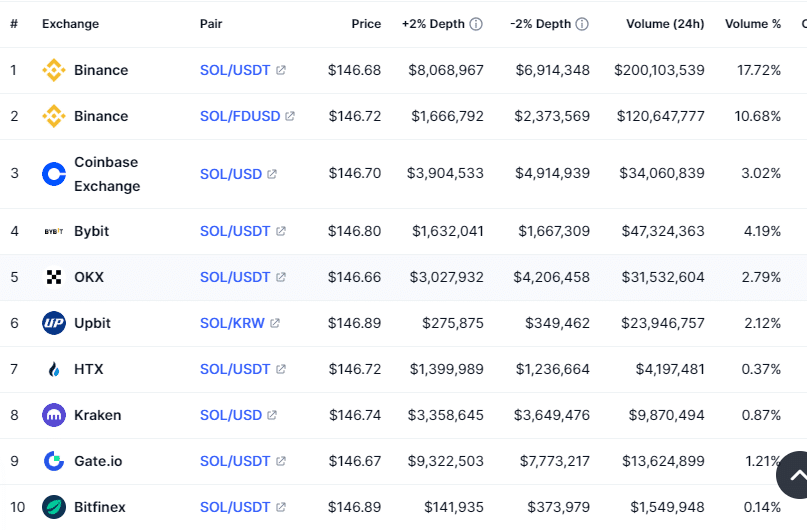807x530 pixels.
Task: Open Upbit SOL/KRW pair link
Action: click(232, 323)
